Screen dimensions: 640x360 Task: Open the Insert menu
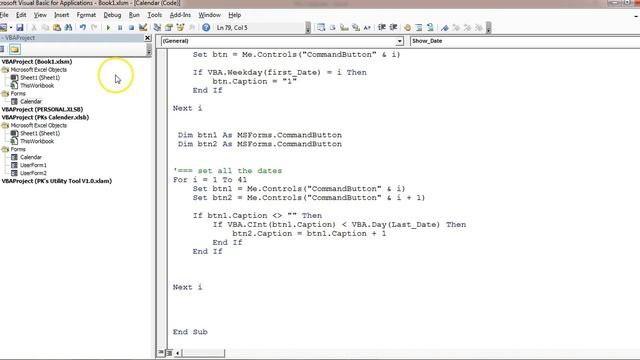[62, 15]
